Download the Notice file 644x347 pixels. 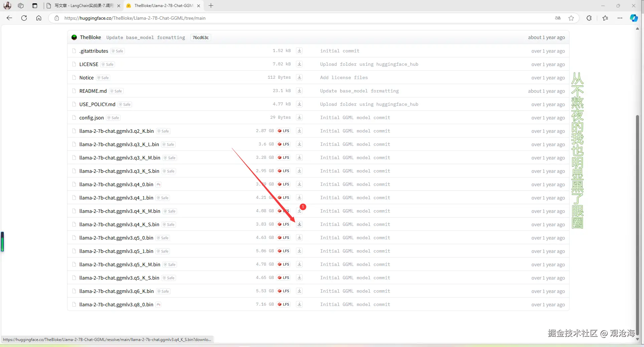(299, 77)
